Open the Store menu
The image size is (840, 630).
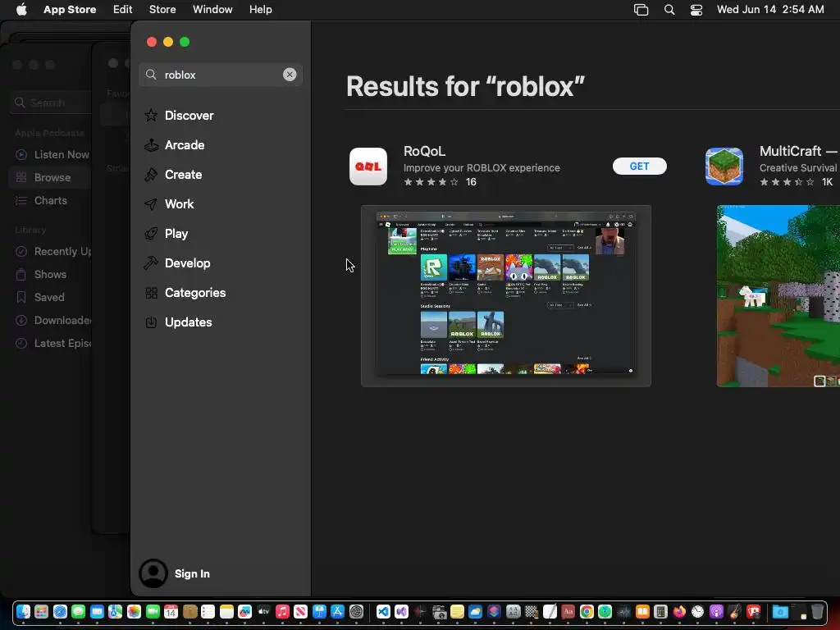162,10
